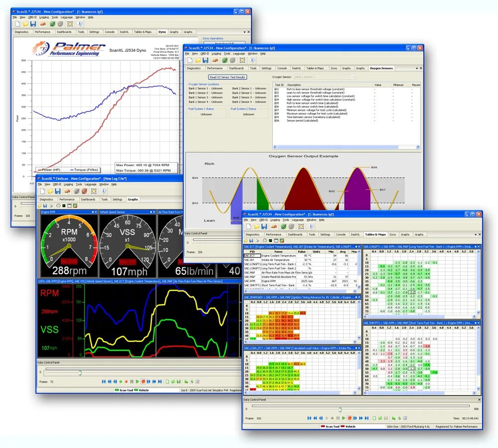The height and width of the screenshot is (448, 498).
Task: Click Vehicle status indicator in ElmScan window
Action: click(141, 390)
